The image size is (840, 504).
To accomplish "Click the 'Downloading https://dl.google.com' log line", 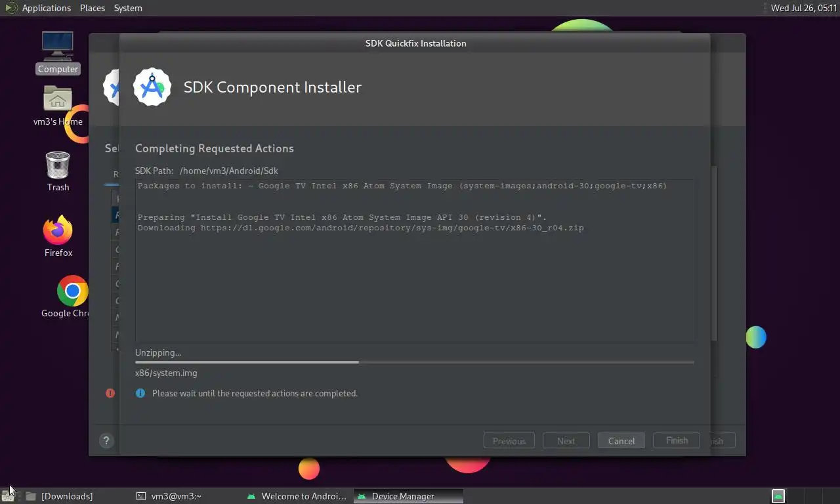I will pos(360,228).
